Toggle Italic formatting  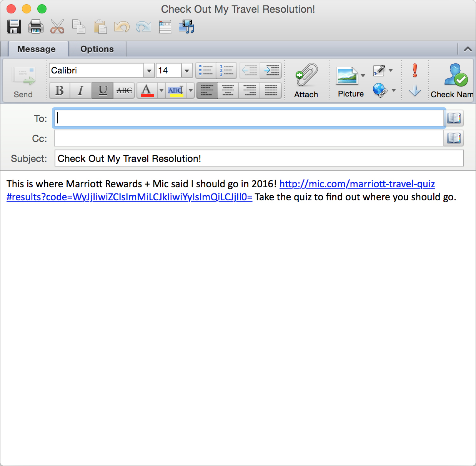81,90
